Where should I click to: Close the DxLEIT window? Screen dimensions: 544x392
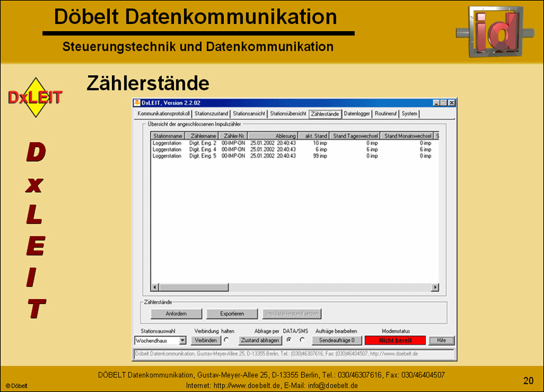(452, 102)
